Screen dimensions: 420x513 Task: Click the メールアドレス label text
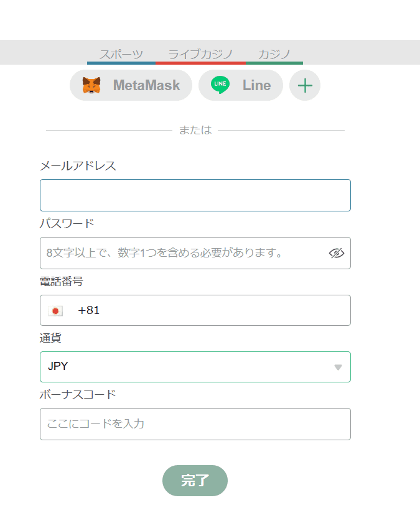(x=78, y=166)
